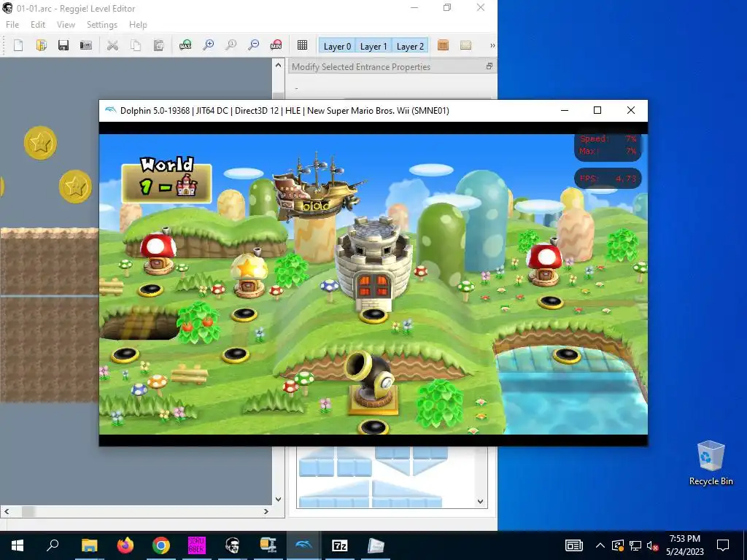
Task: Click the pink Scrubber taskbar icon
Action: point(197,545)
